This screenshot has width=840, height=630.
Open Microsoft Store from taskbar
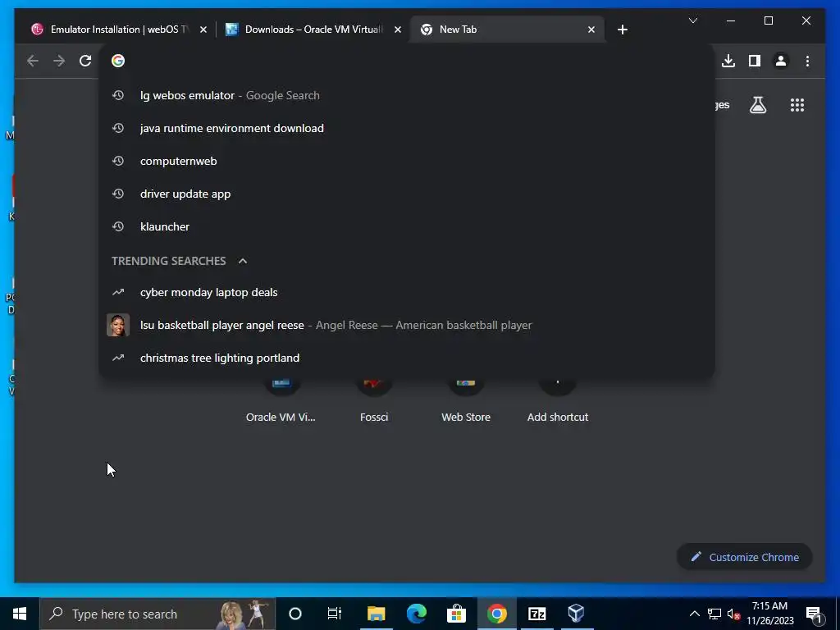(x=456, y=614)
